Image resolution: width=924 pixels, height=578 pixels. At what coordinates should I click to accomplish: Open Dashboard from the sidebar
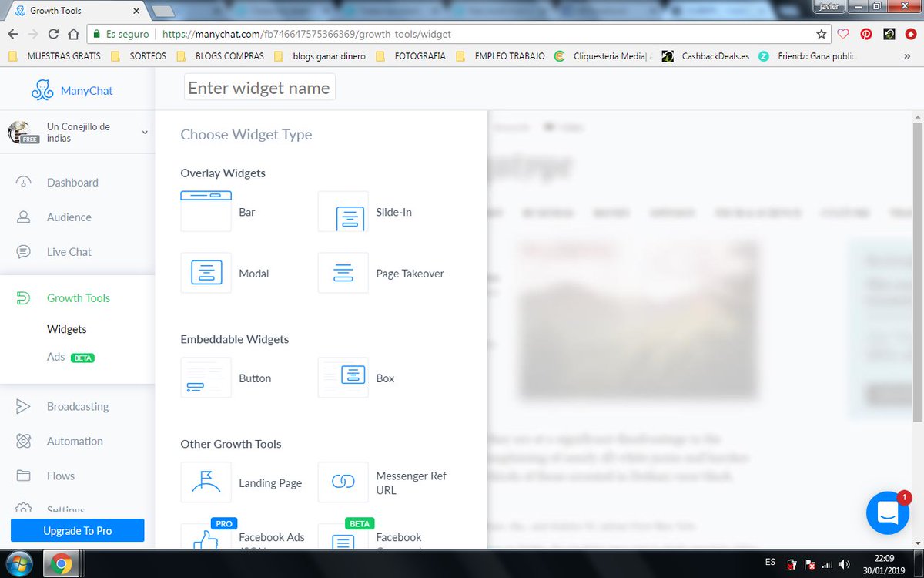point(72,183)
